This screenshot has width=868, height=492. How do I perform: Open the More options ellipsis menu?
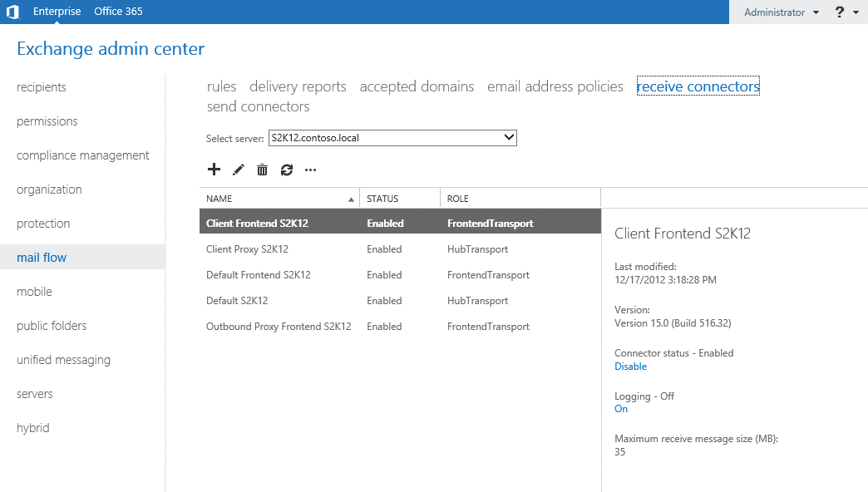point(310,170)
